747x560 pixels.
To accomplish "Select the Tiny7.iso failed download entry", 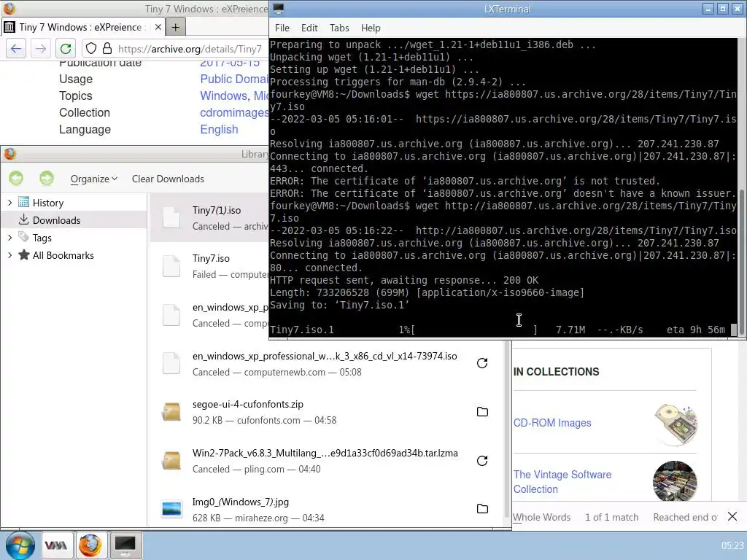I will [209, 266].
